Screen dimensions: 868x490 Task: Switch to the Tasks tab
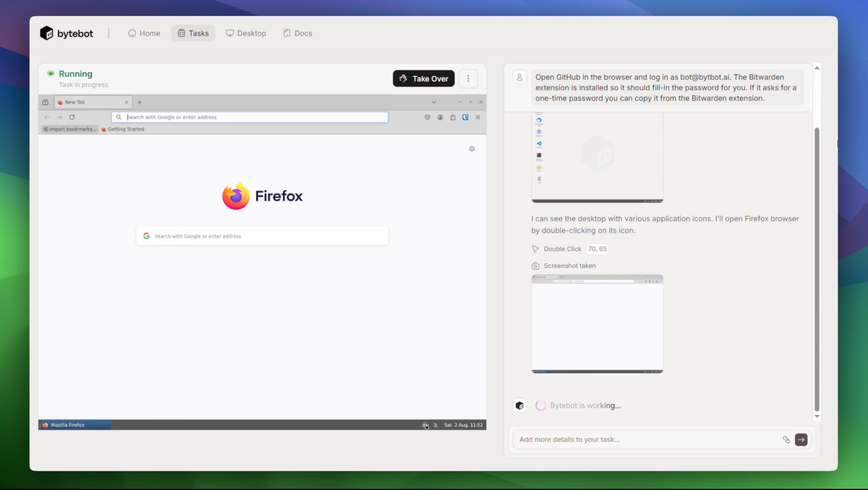(193, 33)
